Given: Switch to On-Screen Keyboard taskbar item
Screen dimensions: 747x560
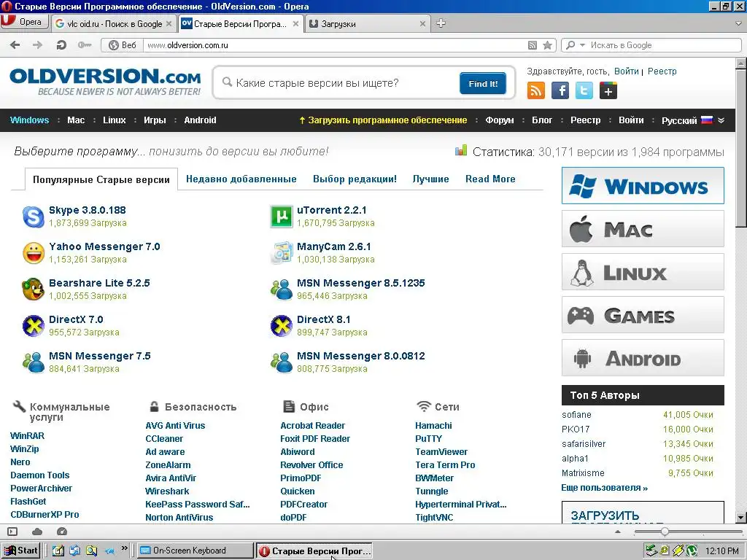Looking at the screenshot, I should [x=196, y=551].
